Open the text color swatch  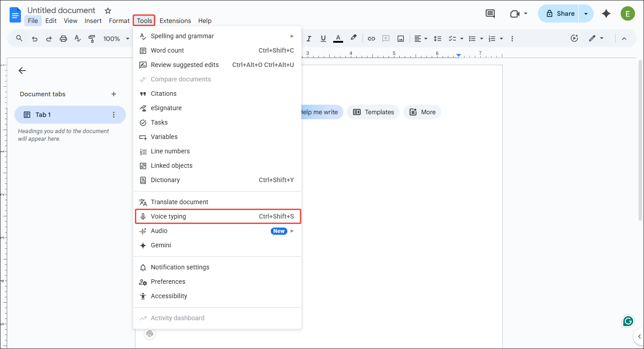pyautogui.click(x=338, y=38)
